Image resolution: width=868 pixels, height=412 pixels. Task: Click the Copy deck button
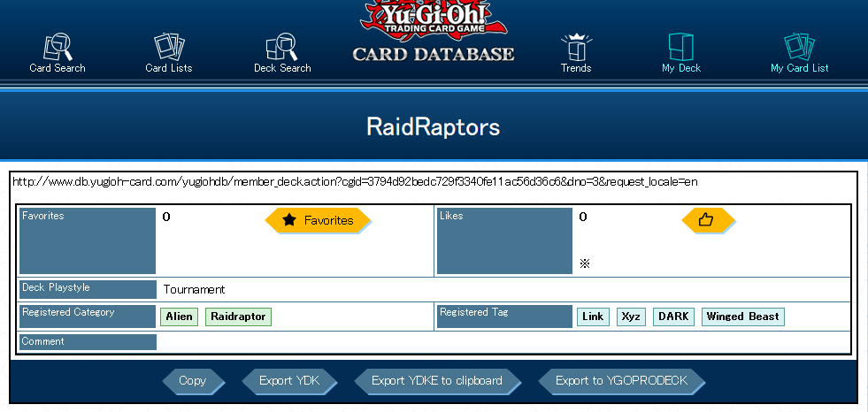(x=193, y=381)
